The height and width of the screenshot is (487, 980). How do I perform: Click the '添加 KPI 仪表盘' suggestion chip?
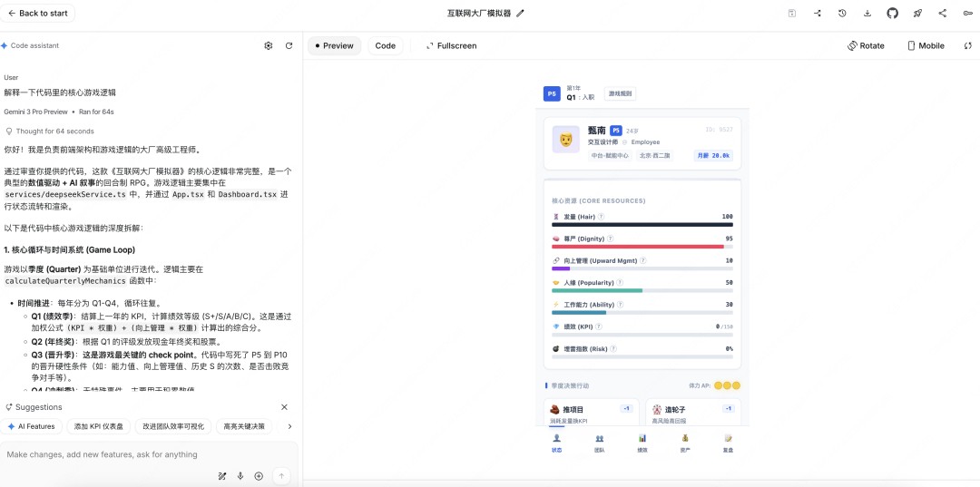pyautogui.click(x=100, y=426)
